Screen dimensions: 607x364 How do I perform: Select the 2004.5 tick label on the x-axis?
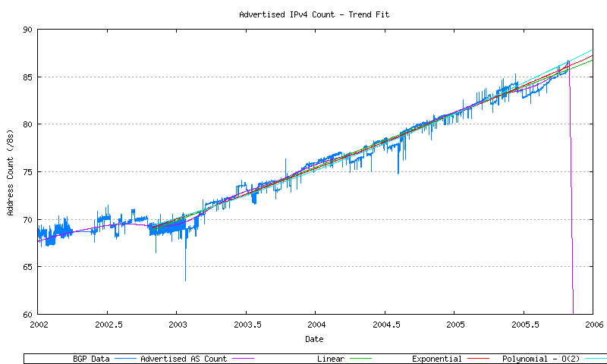(385, 325)
